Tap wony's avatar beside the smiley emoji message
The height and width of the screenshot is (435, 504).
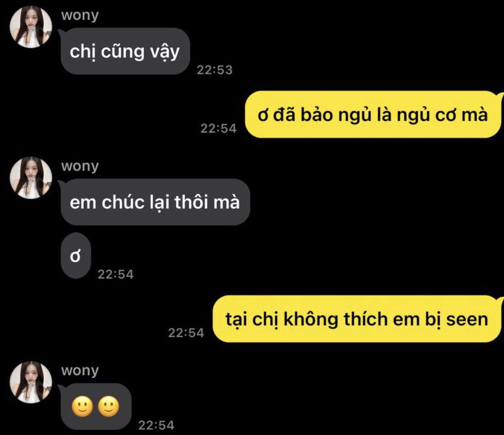(31, 382)
